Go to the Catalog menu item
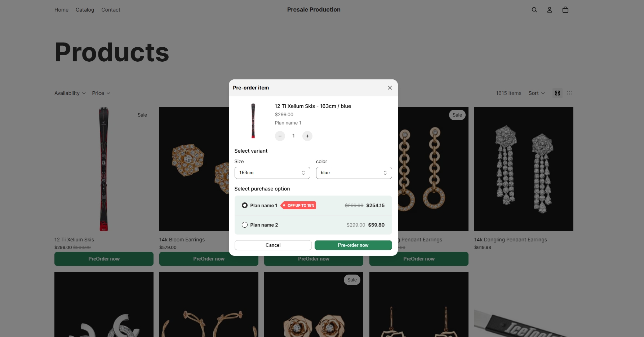 (85, 10)
